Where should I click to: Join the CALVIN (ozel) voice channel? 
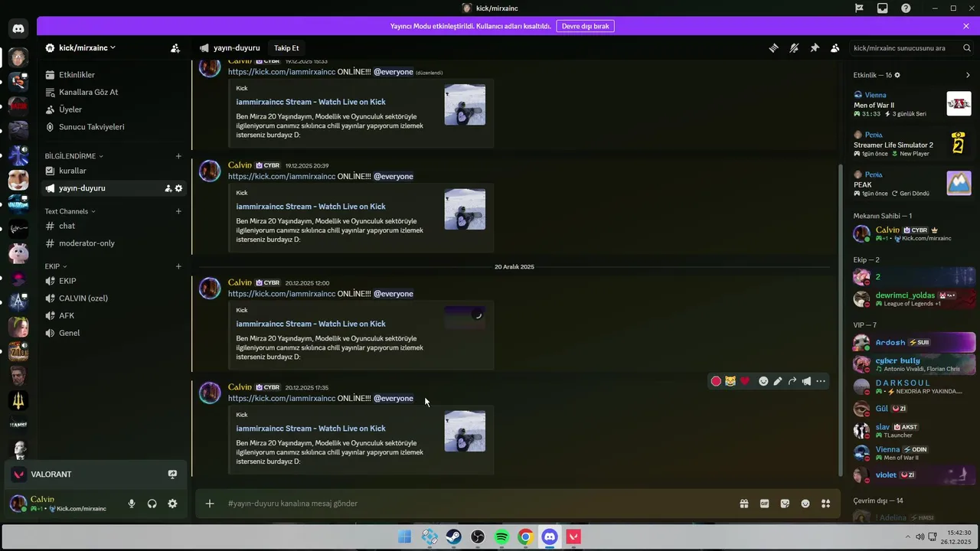[x=113, y=298]
